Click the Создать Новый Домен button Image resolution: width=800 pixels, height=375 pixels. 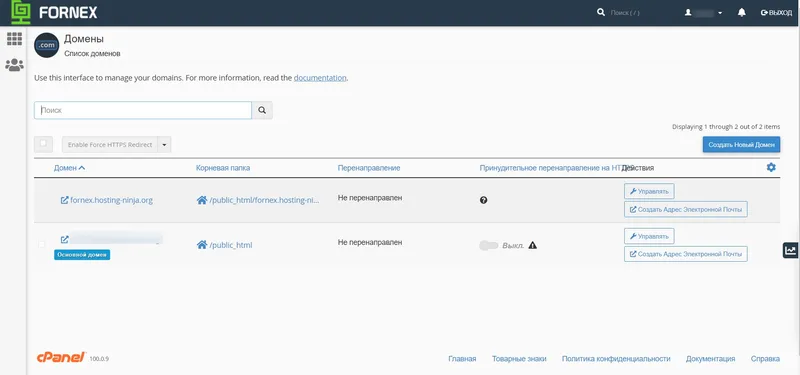click(x=741, y=144)
